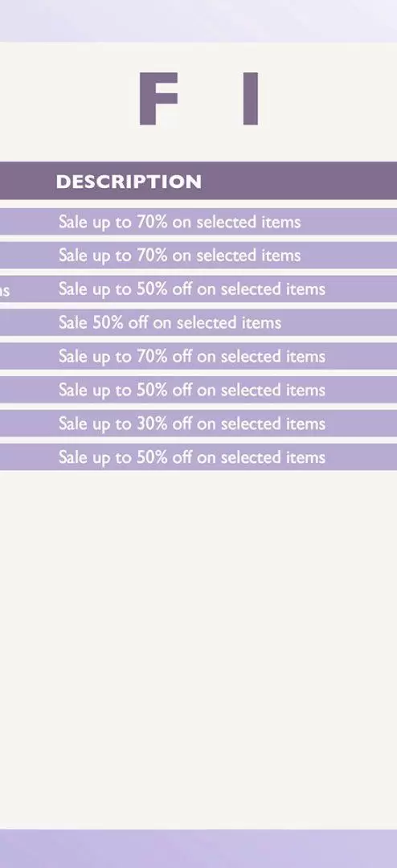Viewport: 397px width, 868px height.
Task: Click the dark header cell left of DESCRIPTION
Action: (25, 181)
